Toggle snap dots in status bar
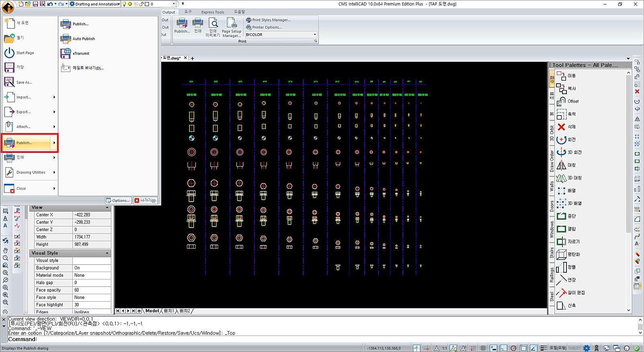The image size is (644, 352). click(x=473, y=348)
